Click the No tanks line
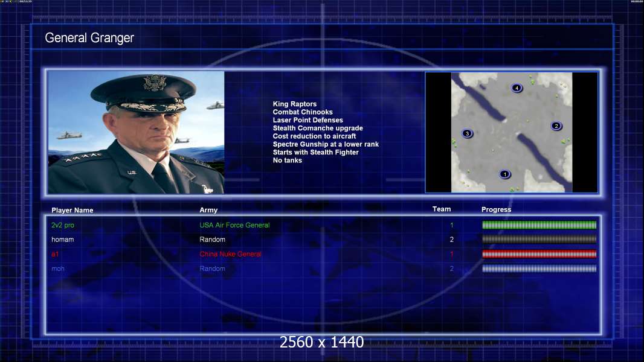 tap(288, 160)
